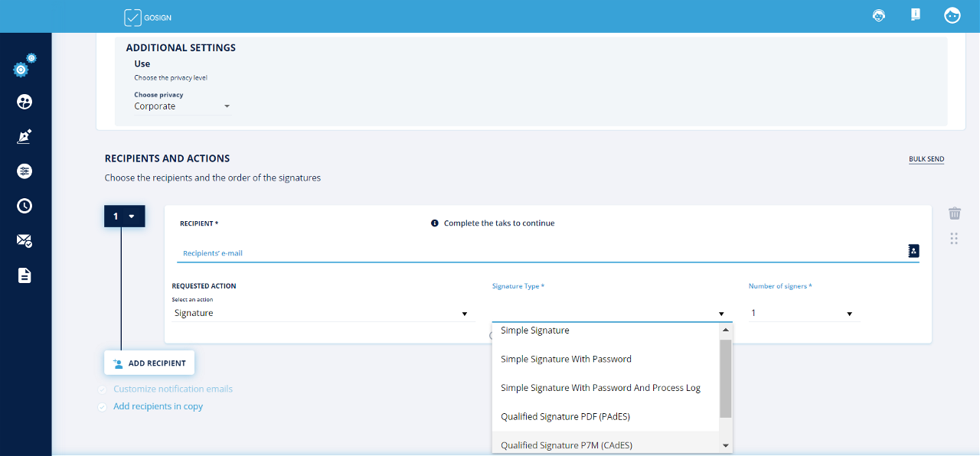This screenshot has height=456, width=980.
Task: Open the Number of signers dropdown
Action: pyautogui.click(x=802, y=314)
